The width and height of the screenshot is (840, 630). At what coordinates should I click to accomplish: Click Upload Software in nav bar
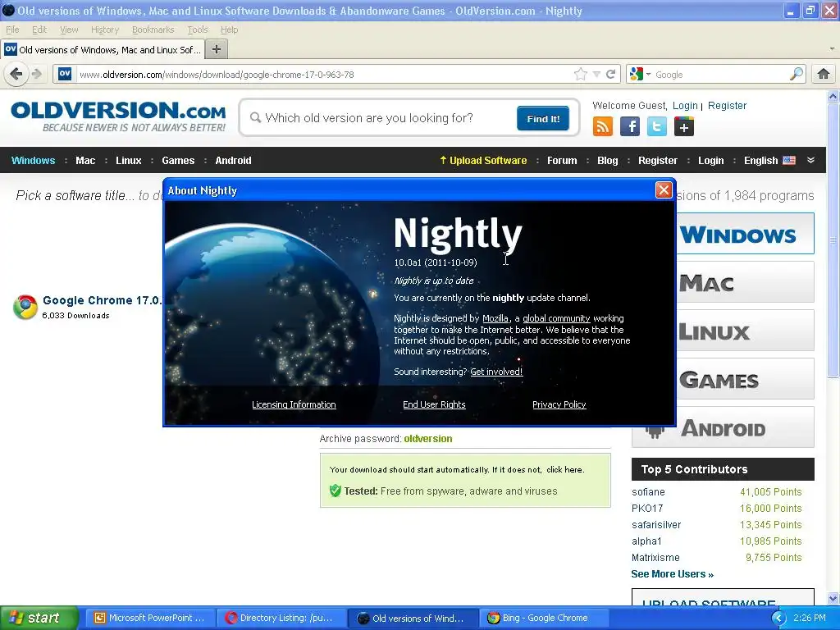pos(483,160)
